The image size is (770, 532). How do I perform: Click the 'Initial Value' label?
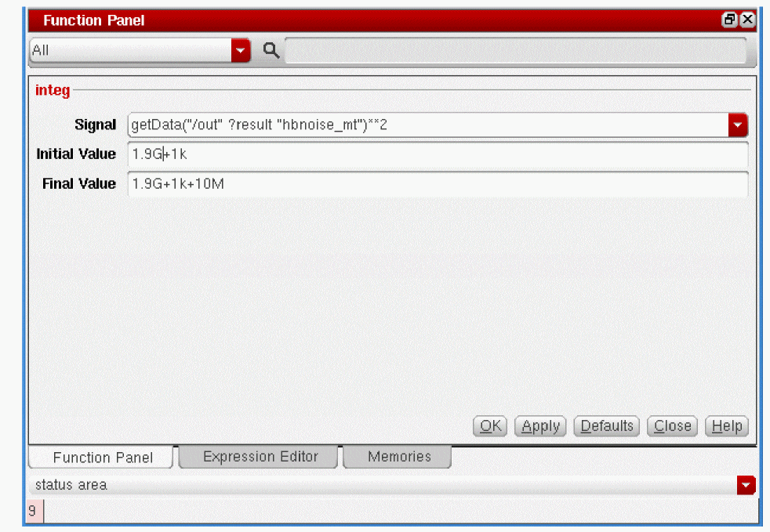[76, 154]
